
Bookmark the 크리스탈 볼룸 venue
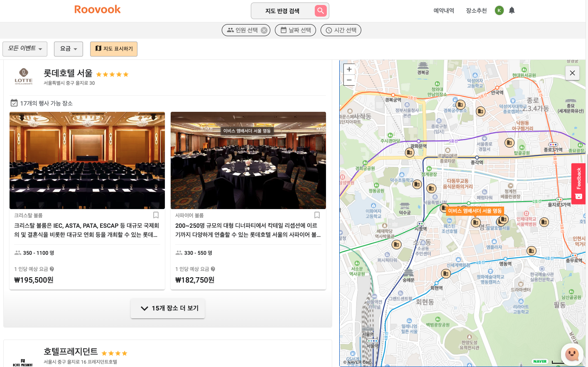(x=156, y=215)
